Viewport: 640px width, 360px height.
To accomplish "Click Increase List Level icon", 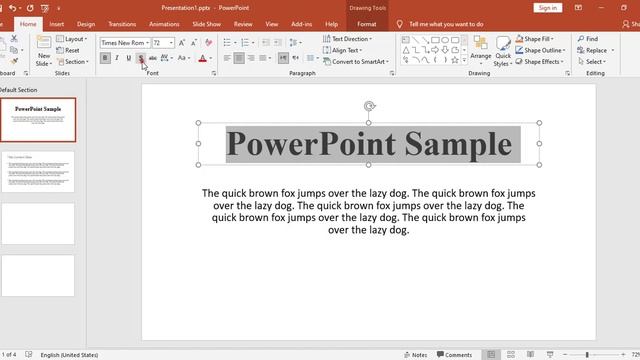I will (x=278, y=42).
